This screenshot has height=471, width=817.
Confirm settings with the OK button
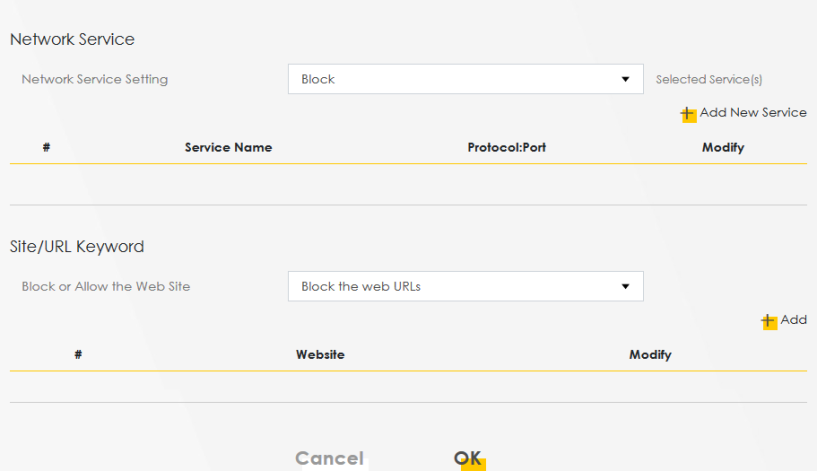(468, 458)
